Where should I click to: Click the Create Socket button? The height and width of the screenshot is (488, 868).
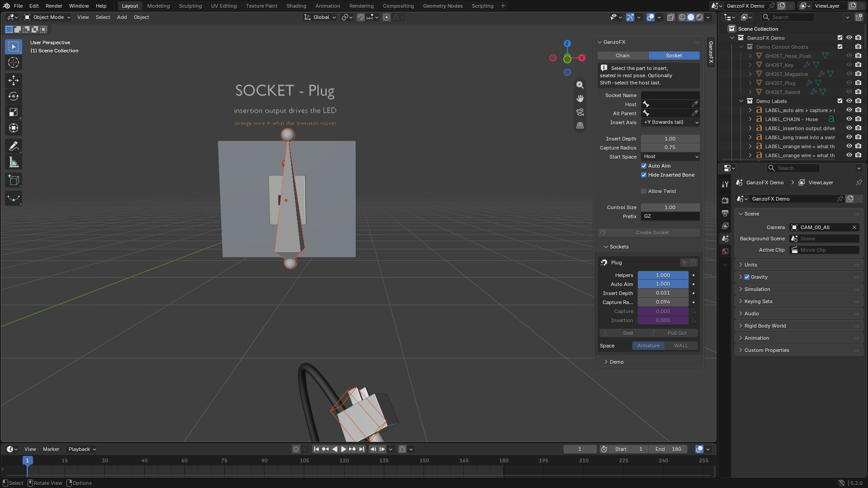pyautogui.click(x=649, y=233)
